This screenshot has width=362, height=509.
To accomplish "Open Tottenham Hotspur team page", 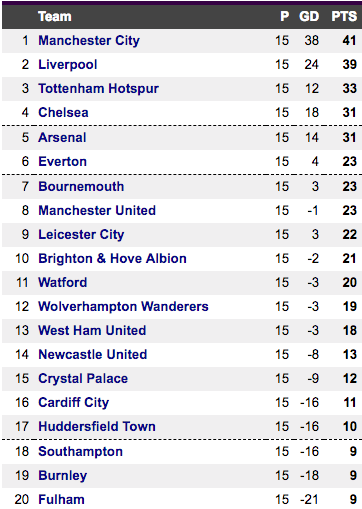I will point(98,89).
